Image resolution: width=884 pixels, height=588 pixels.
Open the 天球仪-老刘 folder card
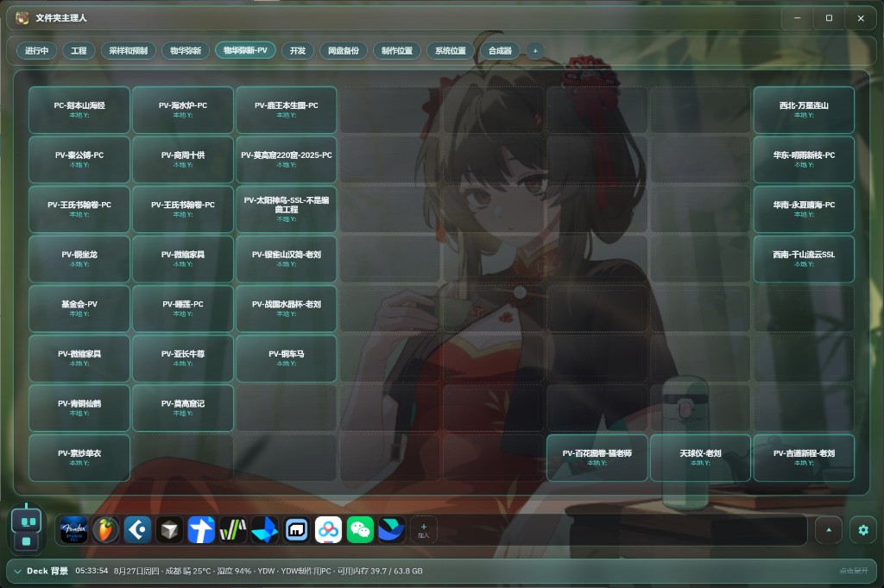click(x=700, y=458)
